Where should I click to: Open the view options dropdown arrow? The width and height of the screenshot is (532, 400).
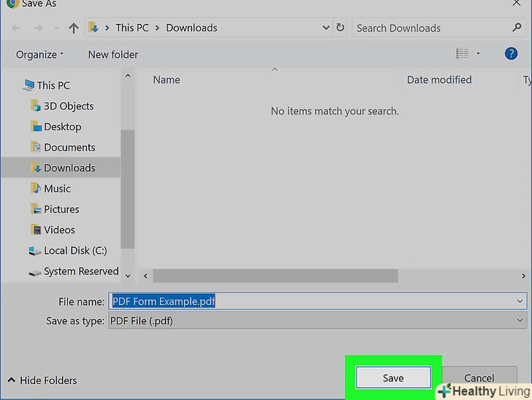click(x=479, y=53)
